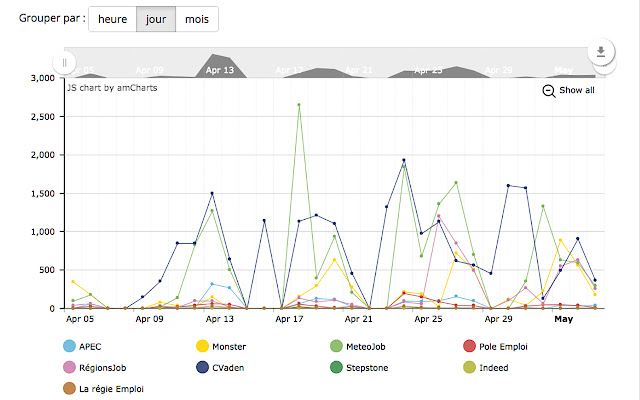Click the Apr 13 x-axis label

220,319
